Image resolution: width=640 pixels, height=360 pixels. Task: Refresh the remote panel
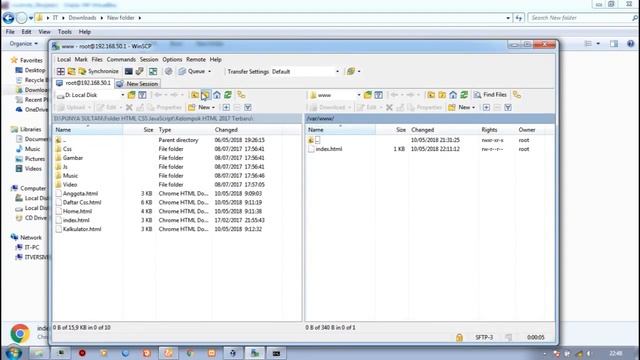coord(464,95)
